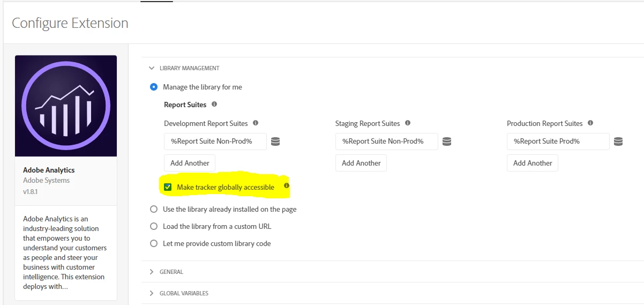
Task: Add another Production report suite
Action: point(533,163)
